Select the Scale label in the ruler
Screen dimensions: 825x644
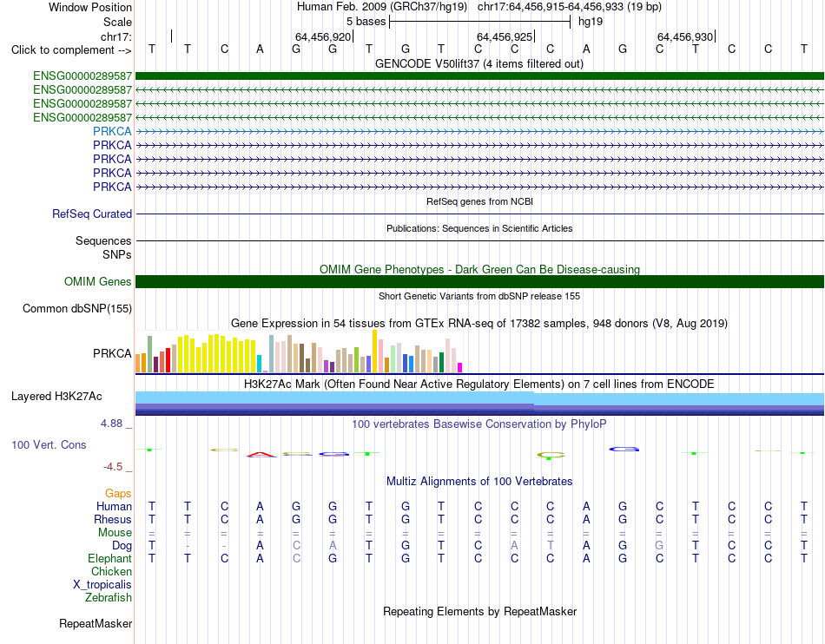click(x=117, y=22)
